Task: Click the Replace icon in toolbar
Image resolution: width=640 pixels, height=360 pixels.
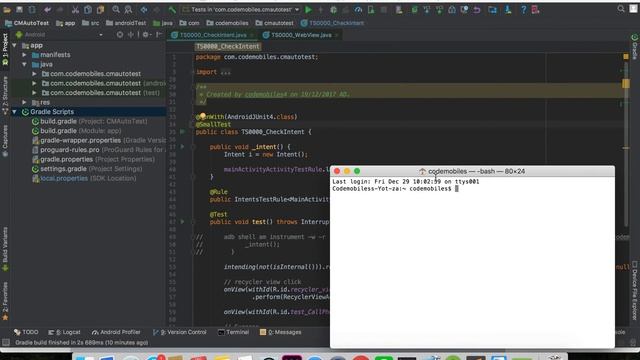Action: (128, 9)
